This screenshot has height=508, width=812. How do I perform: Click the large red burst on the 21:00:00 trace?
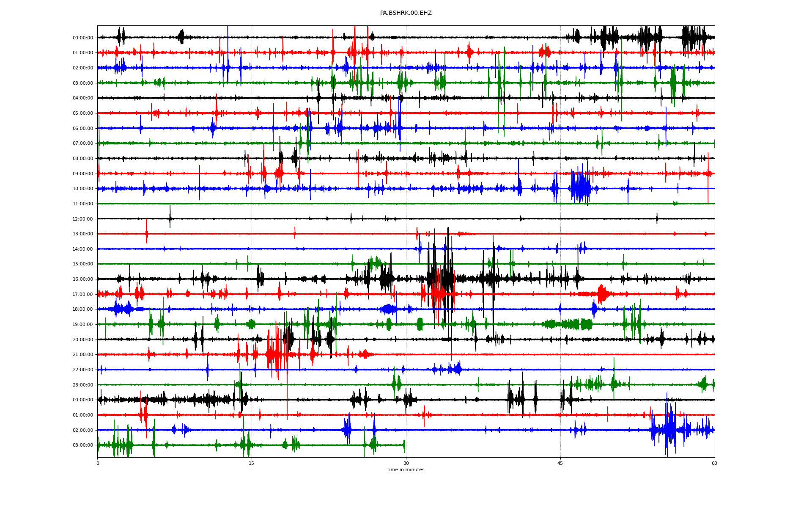[x=274, y=354]
